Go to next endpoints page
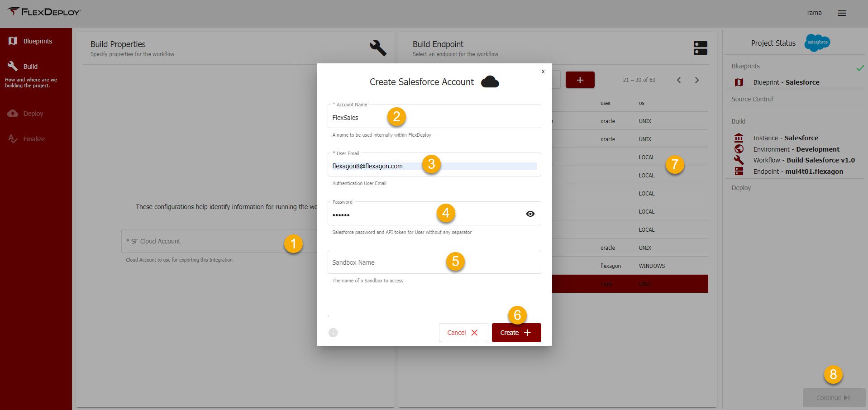The width and height of the screenshot is (868, 410). click(x=697, y=80)
